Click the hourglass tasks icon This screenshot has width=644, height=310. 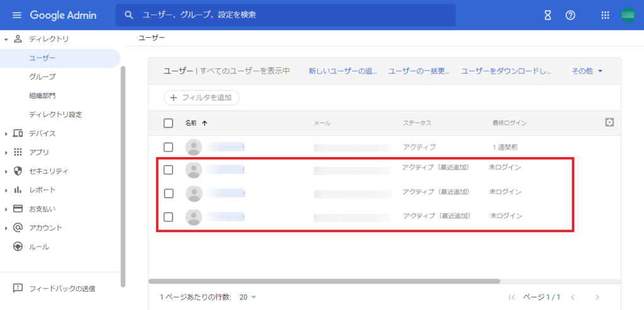click(548, 15)
